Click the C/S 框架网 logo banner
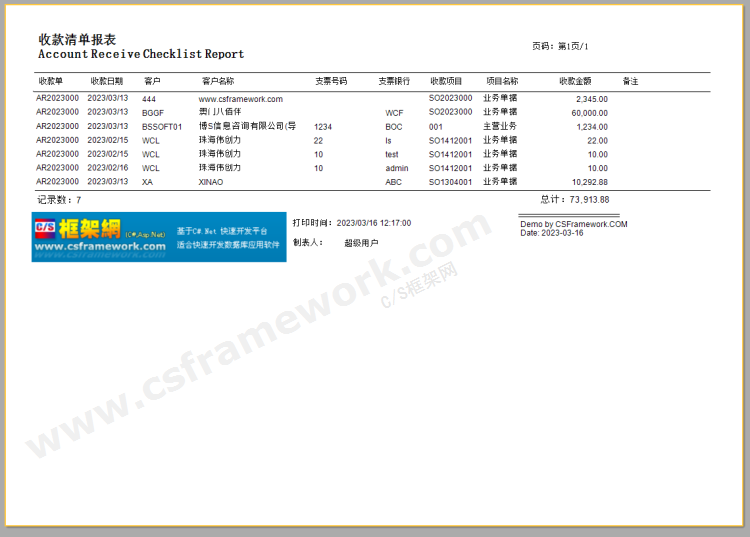The image size is (750, 537). point(158,238)
